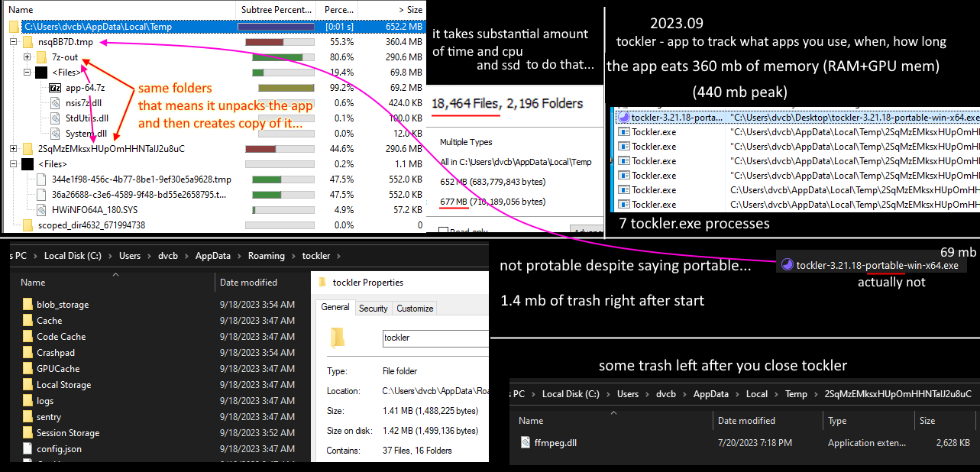This screenshot has height=472, width=980.
Task: Collapse the nsqBB7D.tmp tree node
Action: click(14, 42)
